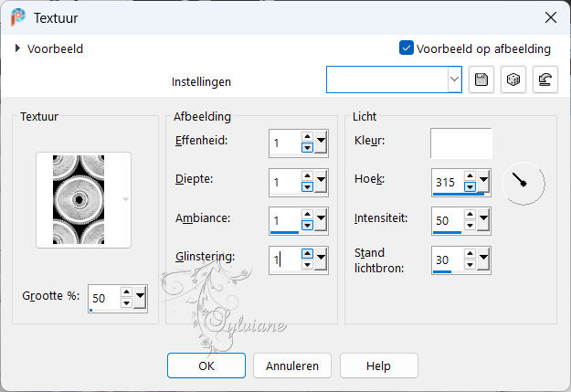Click the save preset floppy disk icon

coord(481,79)
